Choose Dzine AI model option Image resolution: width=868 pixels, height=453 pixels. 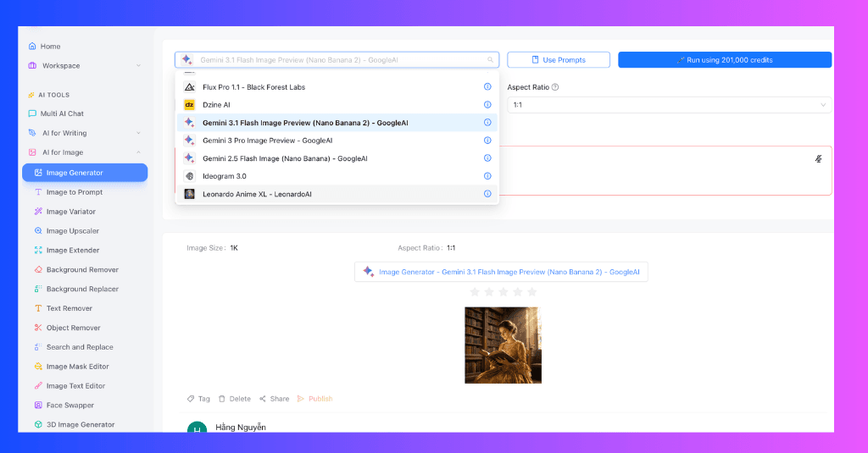337,104
